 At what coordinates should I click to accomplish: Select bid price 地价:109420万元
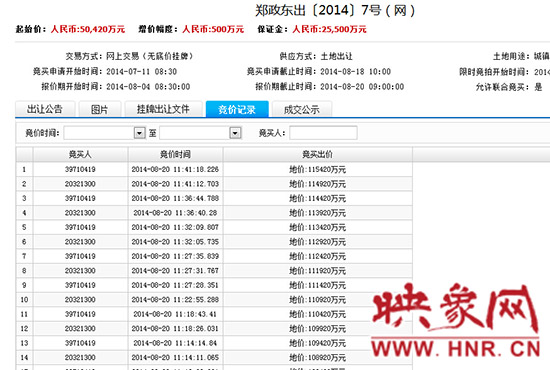pos(317,343)
